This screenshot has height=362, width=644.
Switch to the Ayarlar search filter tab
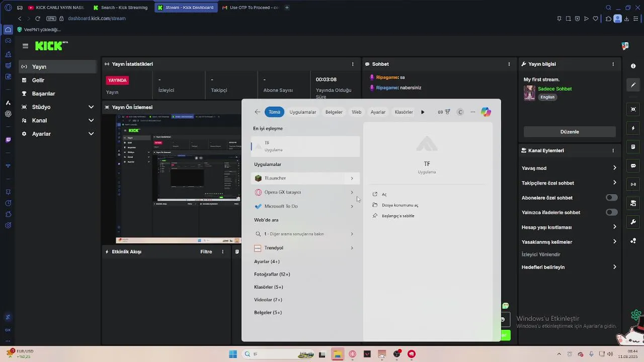[x=378, y=112]
